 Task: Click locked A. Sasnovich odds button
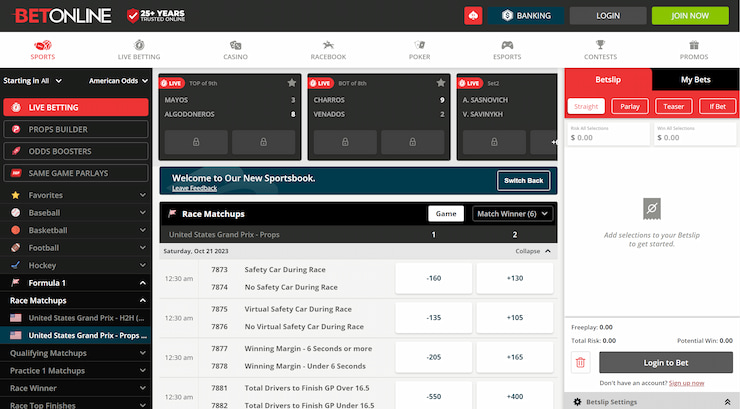(494, 142)
